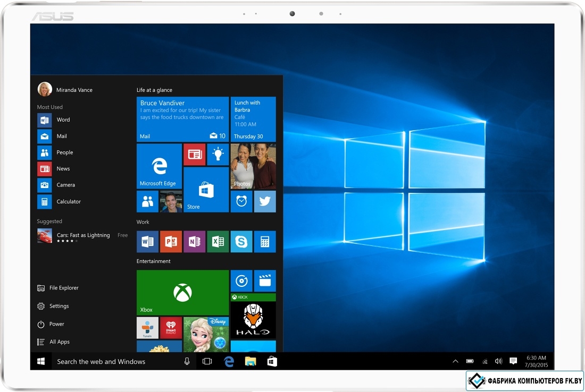Viewport: 585px width, 392px height.
Task: Open the iHeartRadio tile
Action: (x=171, y=328)
